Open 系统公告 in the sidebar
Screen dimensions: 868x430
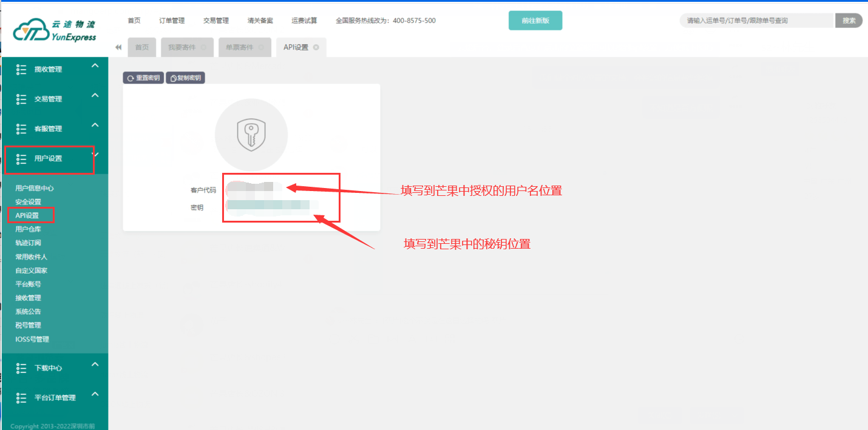(x=29, y=312)
